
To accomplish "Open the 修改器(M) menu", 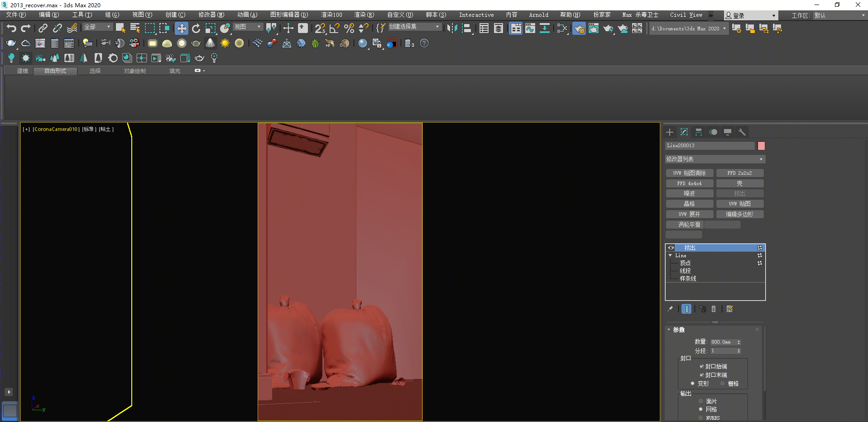I will pyautogui.click(x=211, y=15).
